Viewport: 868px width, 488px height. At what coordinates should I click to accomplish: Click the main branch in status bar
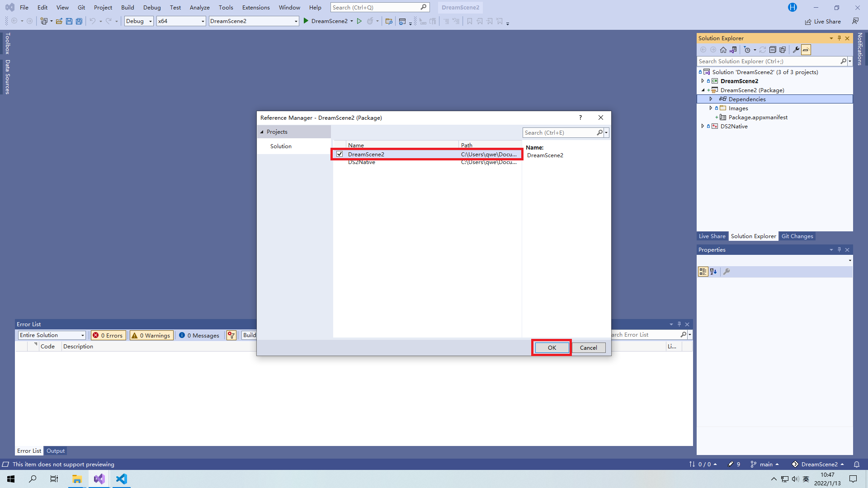(765, 465)
